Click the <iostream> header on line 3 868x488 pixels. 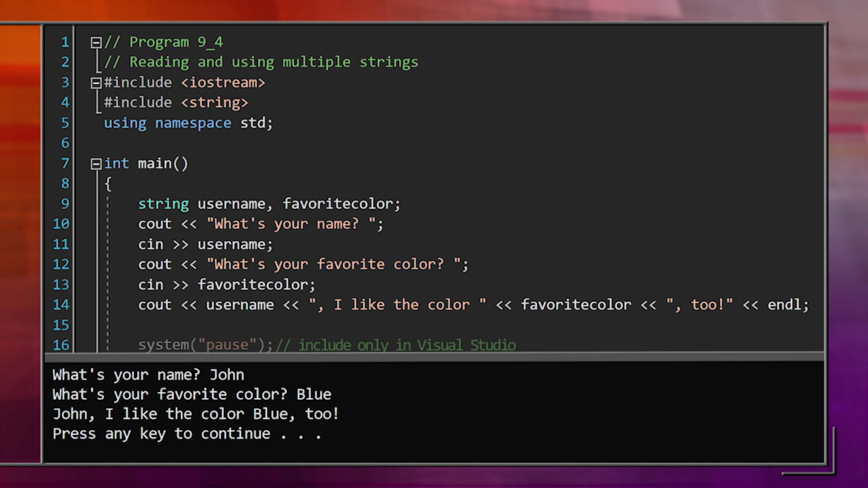pyautogui.click(x=223, y=83)
